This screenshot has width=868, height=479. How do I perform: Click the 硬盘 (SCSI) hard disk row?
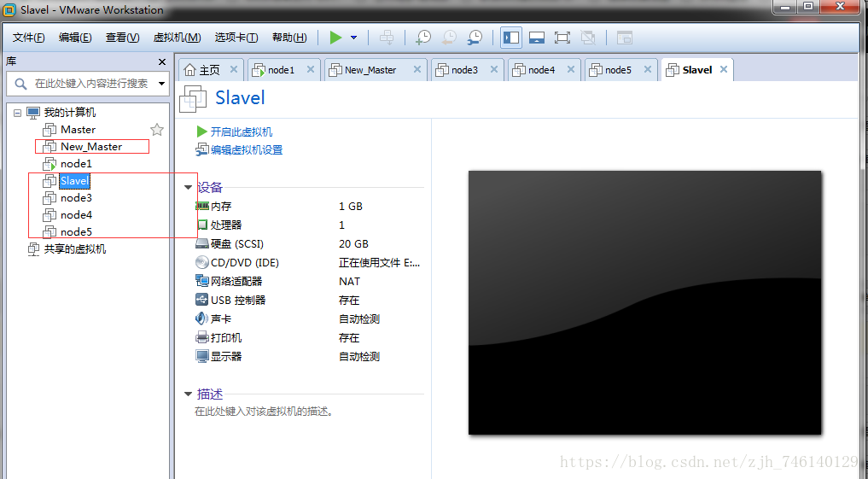coord(309,244)
